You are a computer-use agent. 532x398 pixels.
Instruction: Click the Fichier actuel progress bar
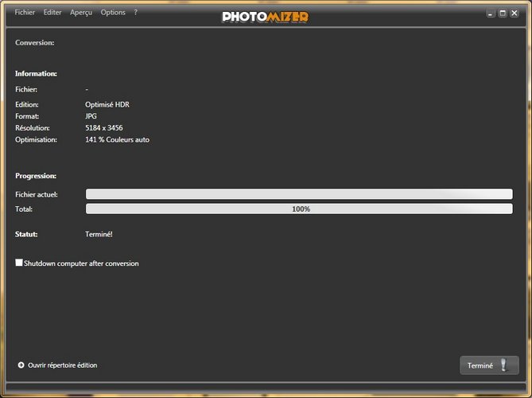pos(299,194)
